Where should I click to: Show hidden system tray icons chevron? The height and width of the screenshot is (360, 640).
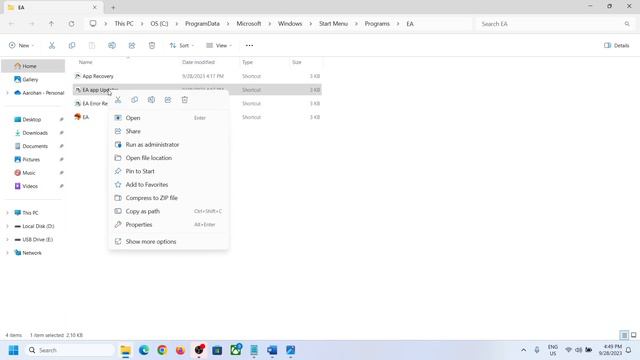[x=523, y=350]
